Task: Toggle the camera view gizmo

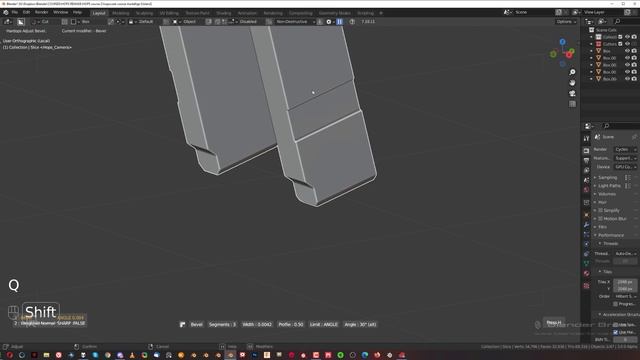Action: pyautogui.click(x=572, y=93)
